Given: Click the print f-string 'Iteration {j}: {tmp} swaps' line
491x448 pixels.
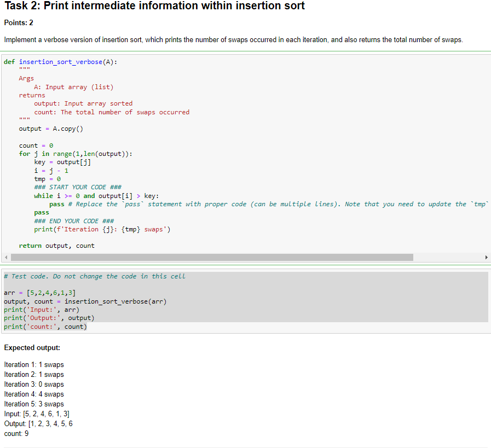Looking at the screenshot, I should pyautogui.click(x=102, y=229).
